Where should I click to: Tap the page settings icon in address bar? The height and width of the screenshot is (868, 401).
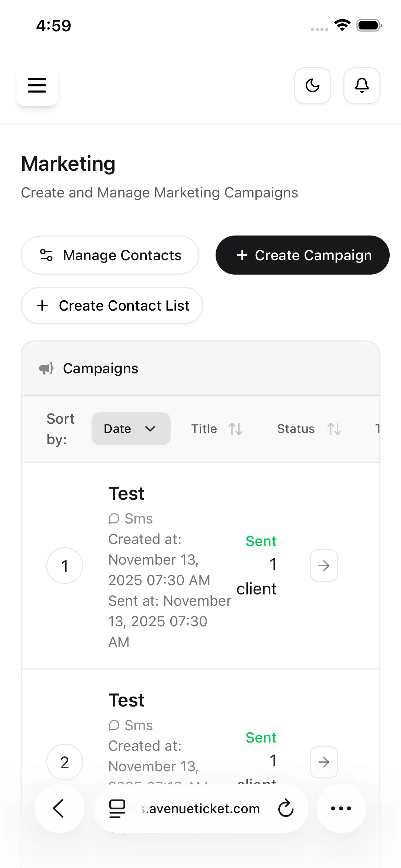(117, 808)
